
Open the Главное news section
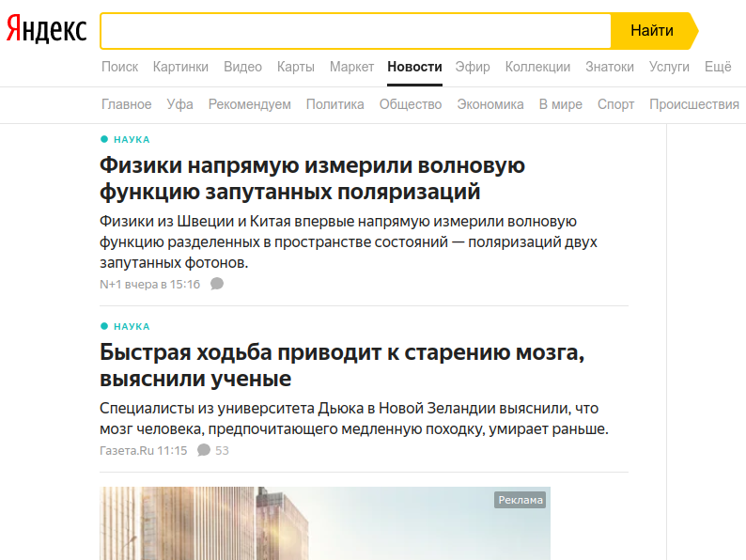(x=127, y=104)
